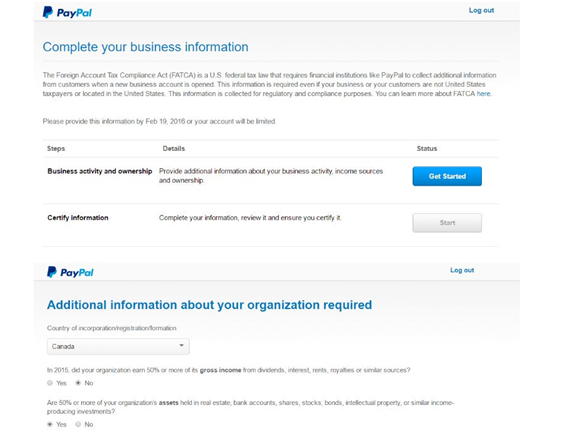Click the top PayPal logo icon

point(67,12)
